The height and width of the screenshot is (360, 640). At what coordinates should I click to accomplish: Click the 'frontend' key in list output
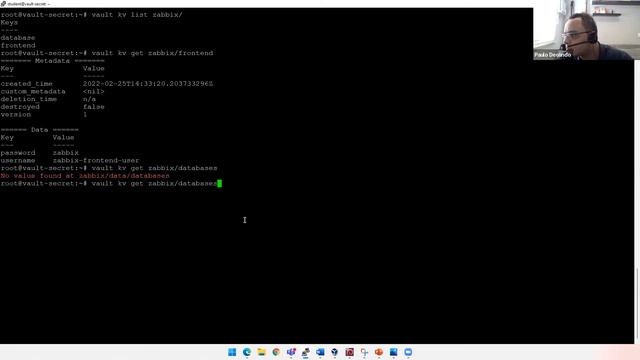tap(18, 45)
